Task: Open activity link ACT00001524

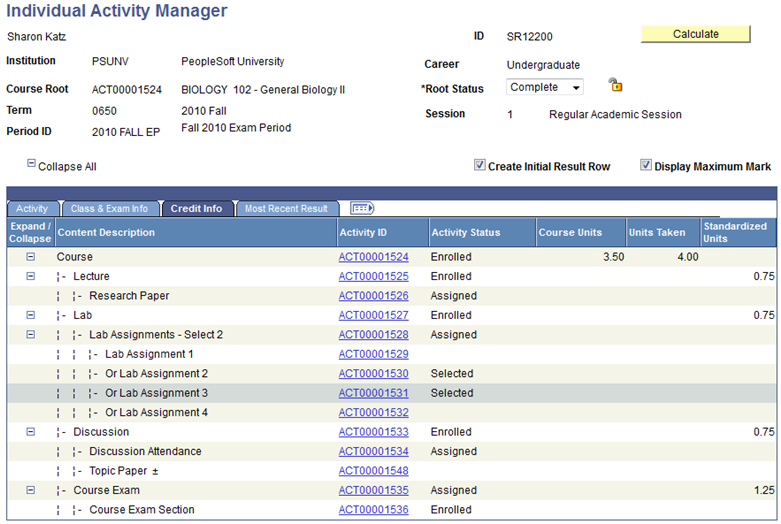Action: [374, 257]
